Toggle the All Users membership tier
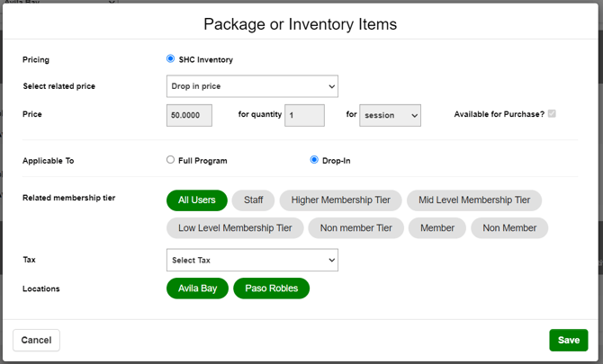 [x=197, y=200]
